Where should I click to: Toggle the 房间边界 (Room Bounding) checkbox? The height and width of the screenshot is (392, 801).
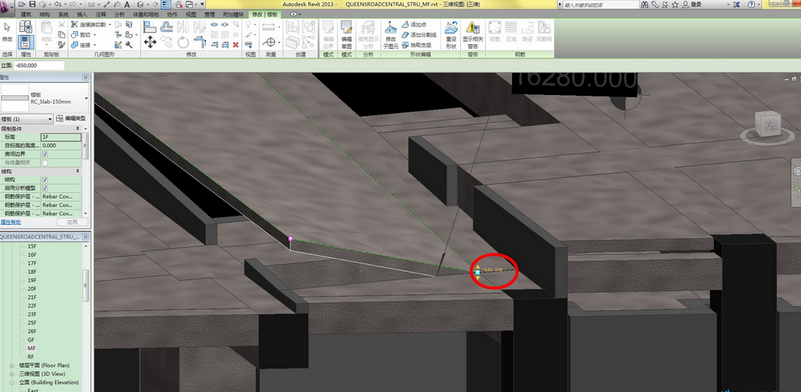pyautogui.click(x=45, y=154)
